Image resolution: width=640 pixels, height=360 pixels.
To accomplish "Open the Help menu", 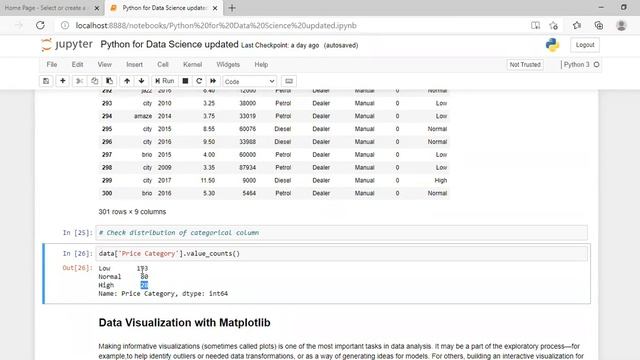I will coord(261,64).
